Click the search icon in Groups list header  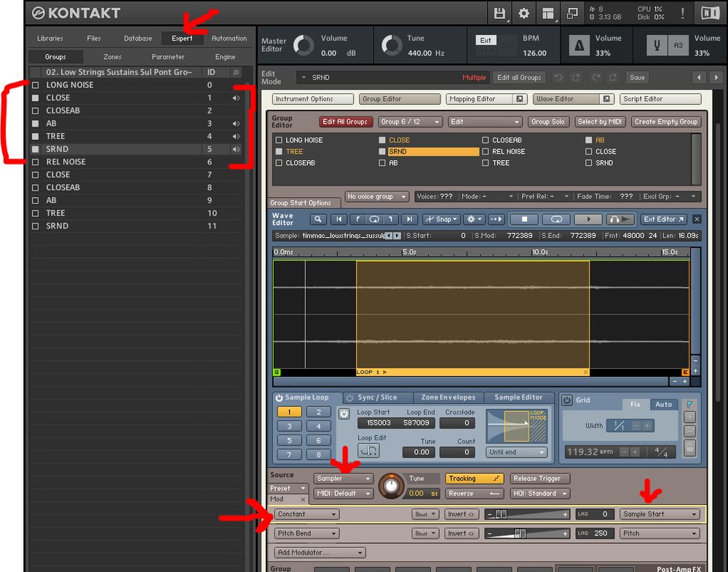point(236,73)
